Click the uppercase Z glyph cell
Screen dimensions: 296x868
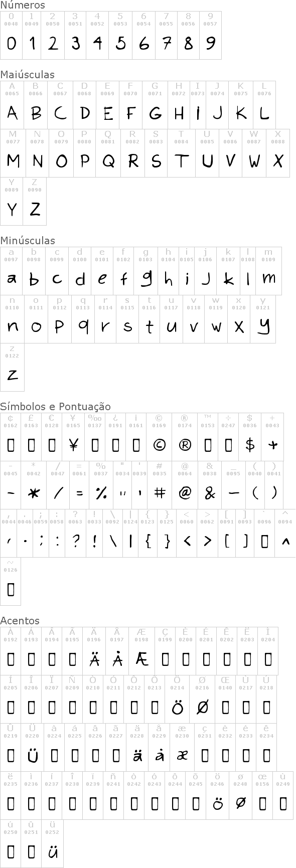tap(35, 202)
